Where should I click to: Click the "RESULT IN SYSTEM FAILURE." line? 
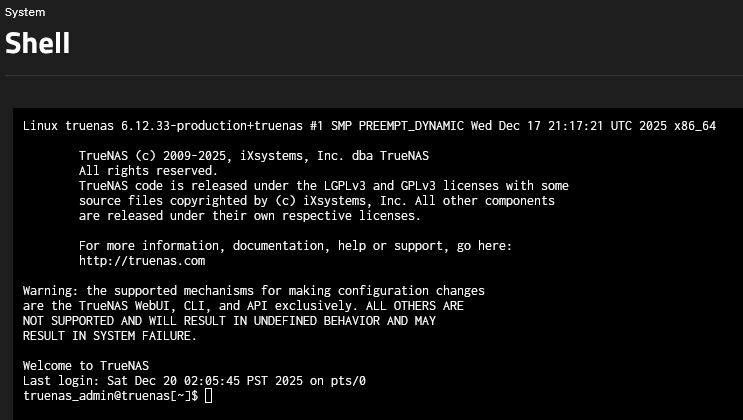point(110,336)
